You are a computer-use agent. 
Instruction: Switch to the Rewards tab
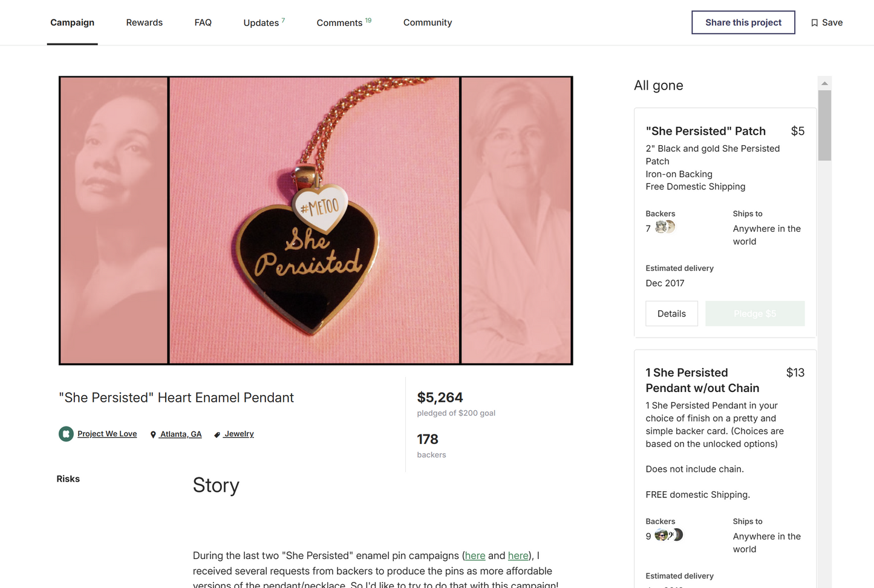144,22
